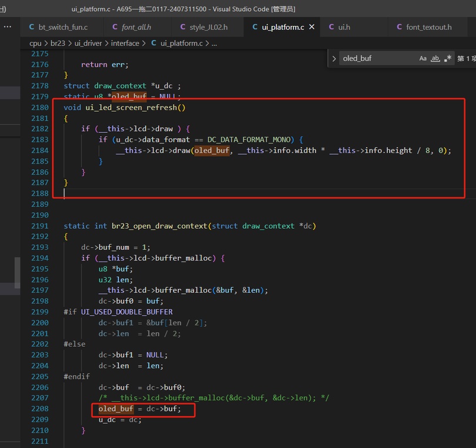Click the DC_DATA_FORMAT_MONO constant
Viewport: 476px width, 448px height.
(249, 140)
